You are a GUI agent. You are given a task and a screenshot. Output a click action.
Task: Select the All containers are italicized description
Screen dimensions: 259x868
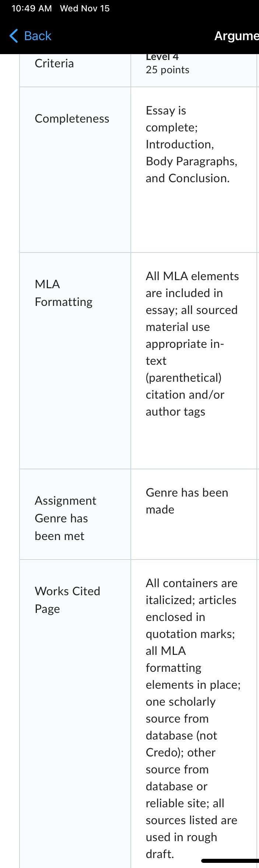click(x=194, y=714)
